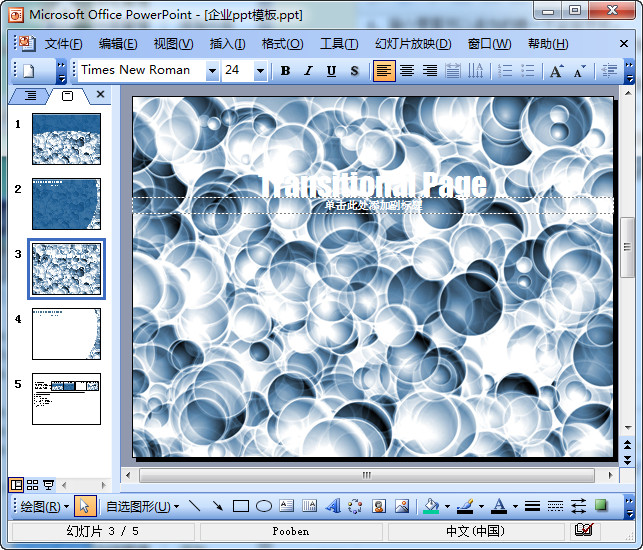Expand the font size dropdown
Image resolution: width=643 pixels, height=550 pixels.
(x=261, y=71)
